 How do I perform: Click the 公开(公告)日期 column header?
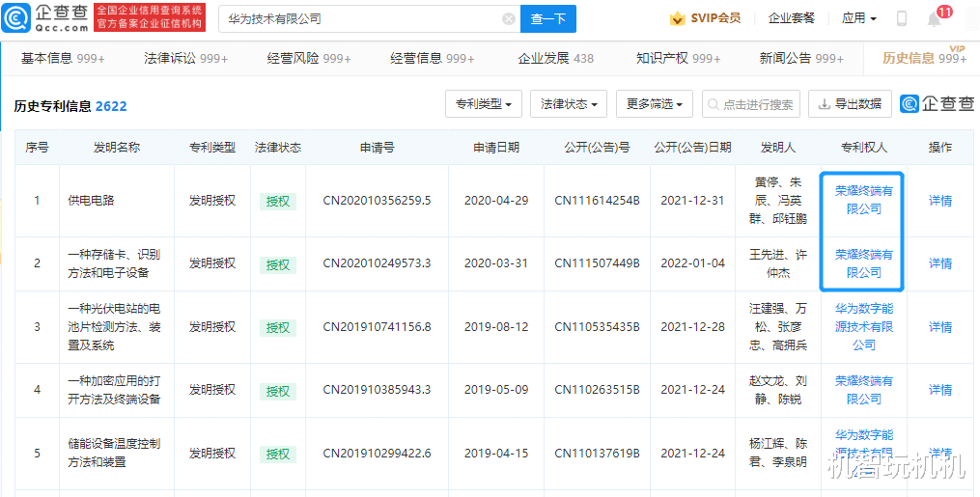pos(692,148)
